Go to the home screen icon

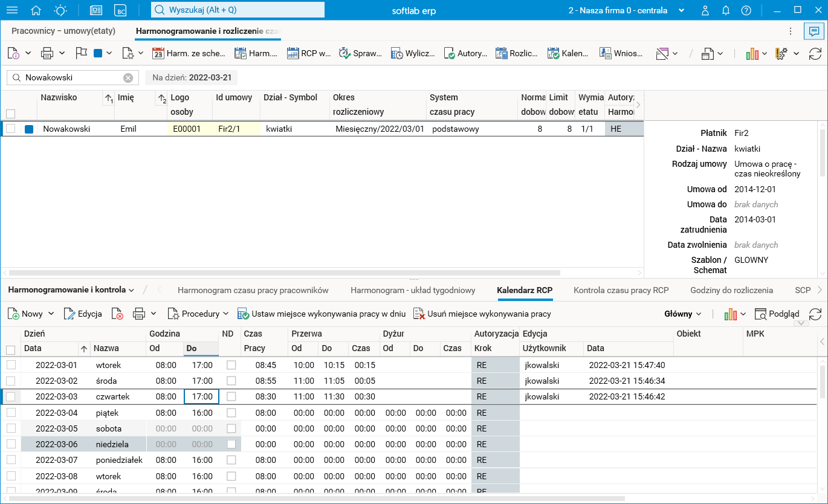pos(36,10)
